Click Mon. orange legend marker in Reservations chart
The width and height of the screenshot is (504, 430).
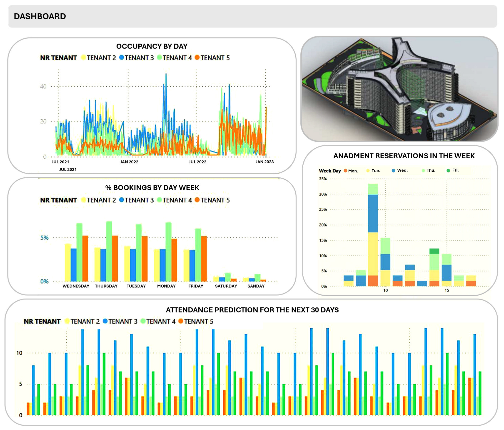point(345,171)
